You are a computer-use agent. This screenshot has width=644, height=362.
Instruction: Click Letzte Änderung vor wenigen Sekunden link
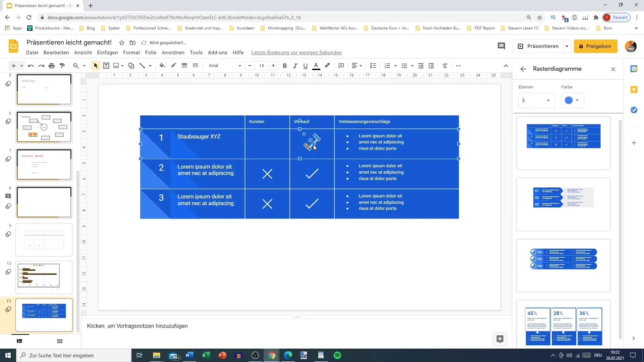[x=297, y=53]
